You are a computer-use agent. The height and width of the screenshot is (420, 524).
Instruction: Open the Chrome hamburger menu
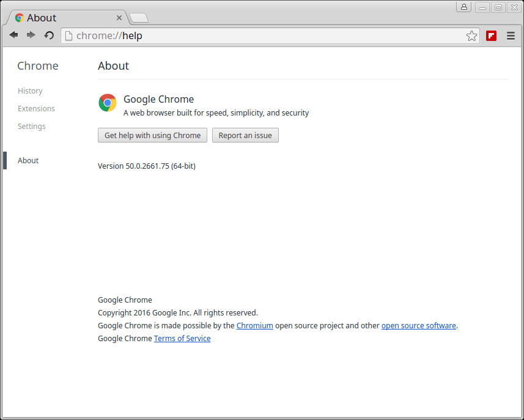tap(511, 35)
